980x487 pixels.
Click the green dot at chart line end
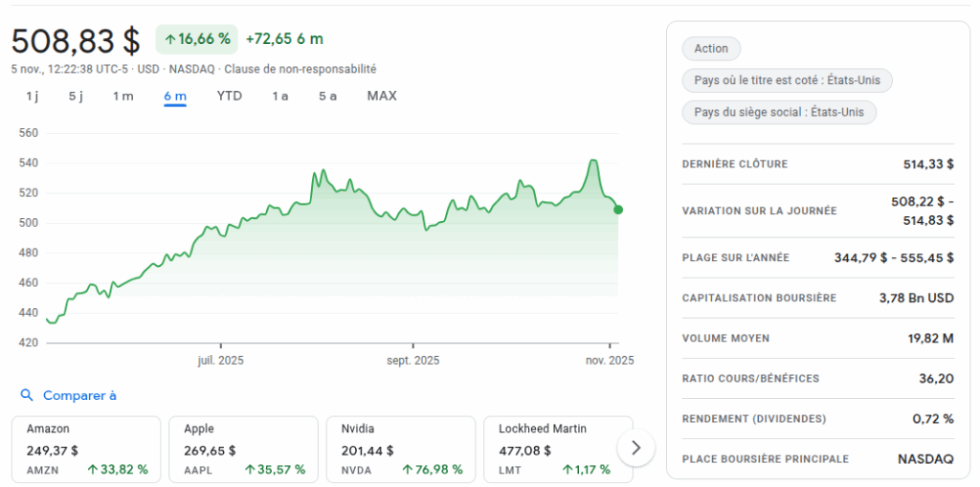[618, 210]
